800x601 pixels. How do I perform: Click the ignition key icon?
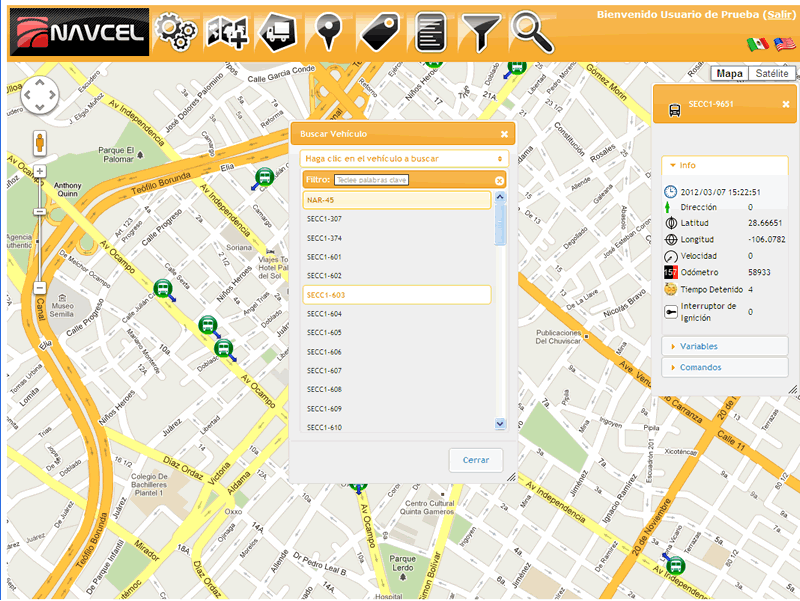click(670, 312)
